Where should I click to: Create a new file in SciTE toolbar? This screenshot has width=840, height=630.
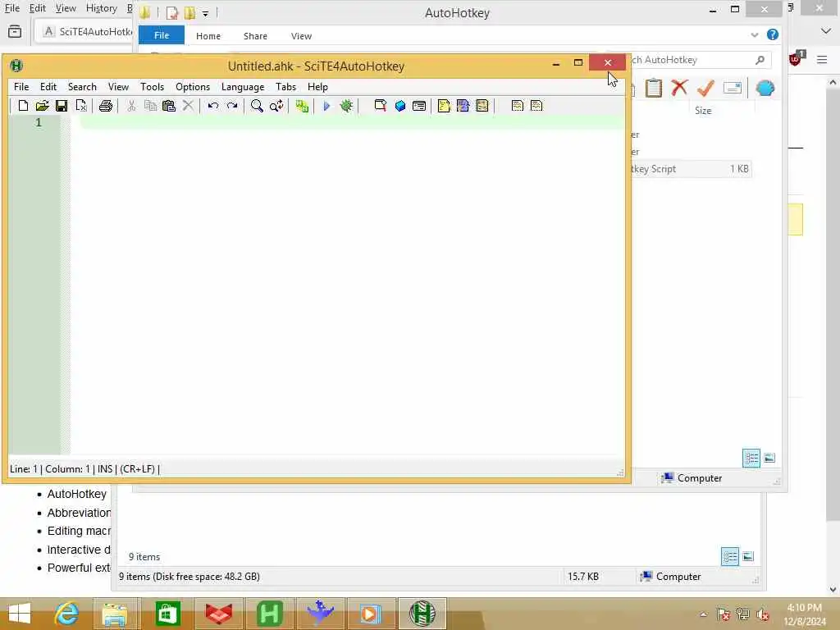tap(22, 106)
